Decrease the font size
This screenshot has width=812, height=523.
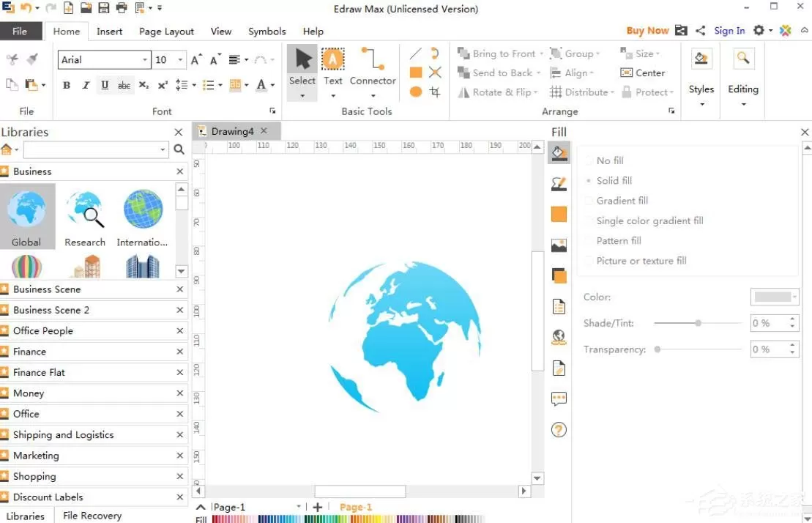click(215, 59)
